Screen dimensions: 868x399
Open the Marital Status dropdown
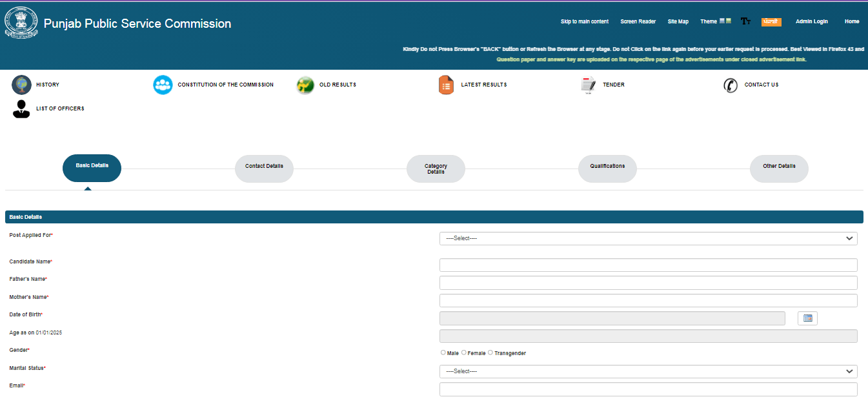[648, 371]
